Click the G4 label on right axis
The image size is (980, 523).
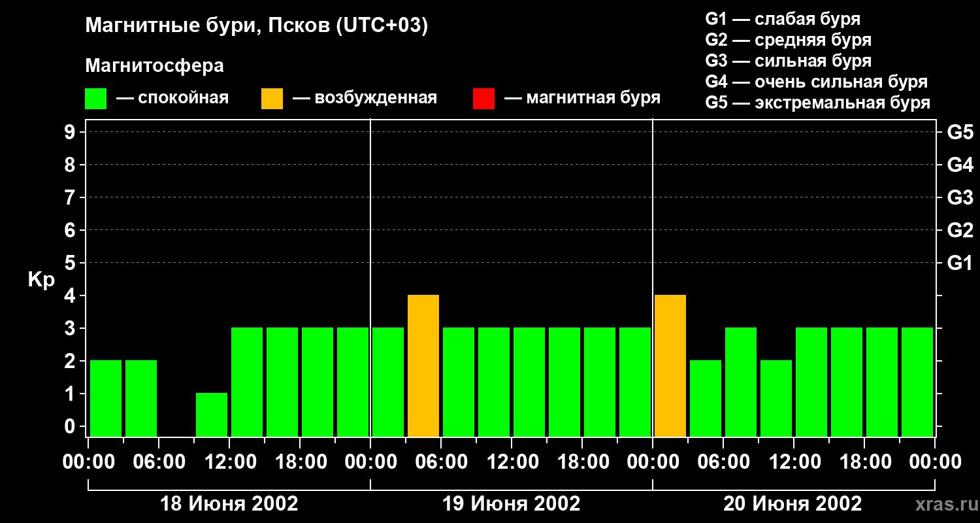pyautogui.click(x=960, y=165)
